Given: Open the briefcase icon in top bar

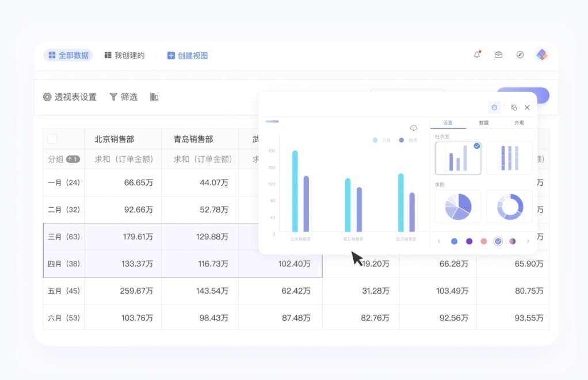Looking at the screenshot, I should coord(498,55).
